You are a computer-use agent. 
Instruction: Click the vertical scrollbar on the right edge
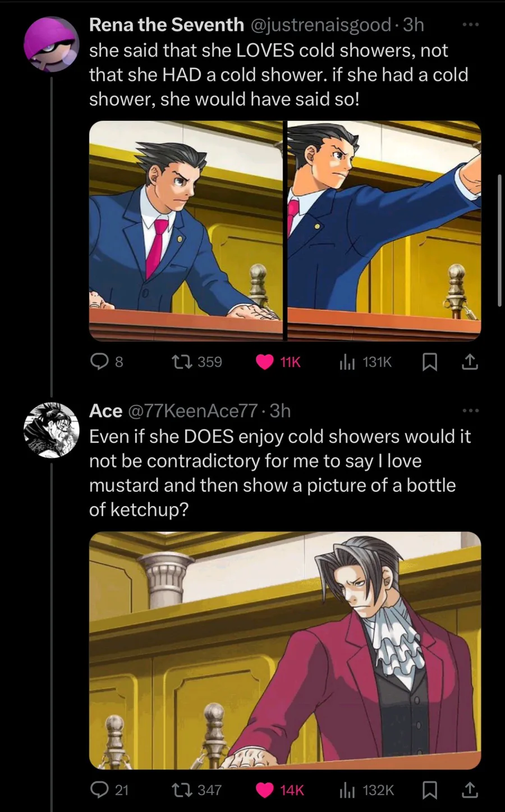[499, 240]
